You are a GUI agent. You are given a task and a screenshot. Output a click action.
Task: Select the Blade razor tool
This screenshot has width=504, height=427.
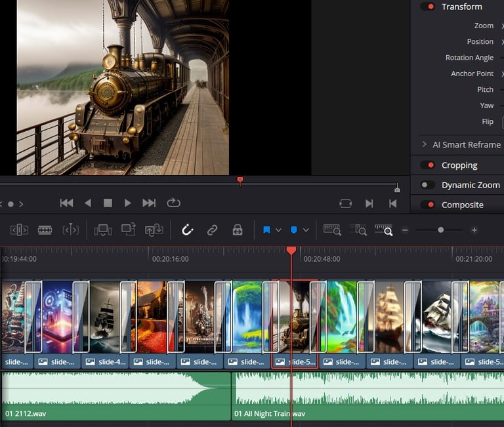pos(45,230)
